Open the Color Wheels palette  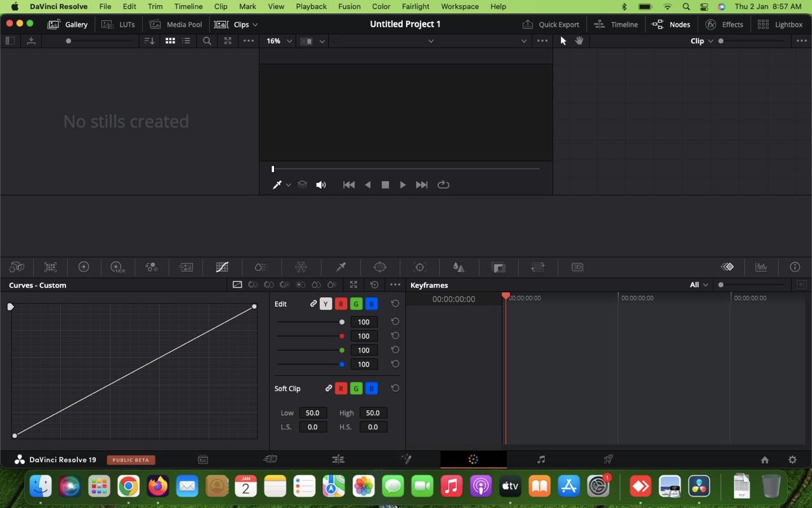click(x=84, y=267)
